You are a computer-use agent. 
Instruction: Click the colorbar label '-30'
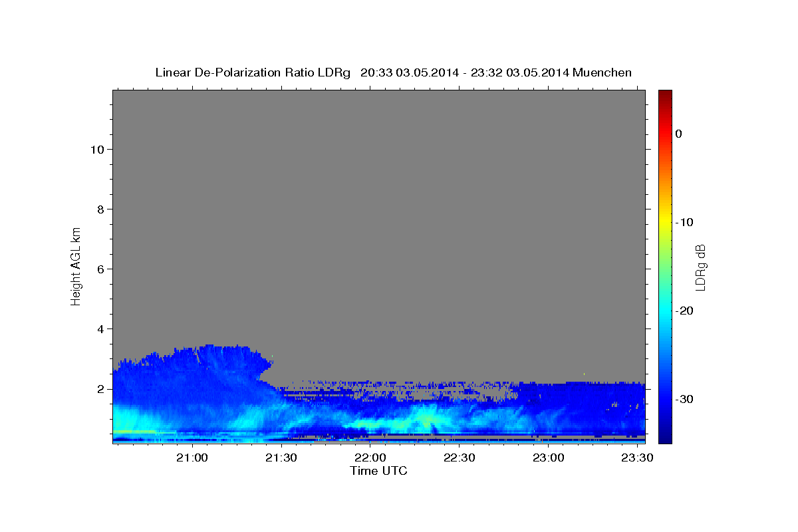684,399
